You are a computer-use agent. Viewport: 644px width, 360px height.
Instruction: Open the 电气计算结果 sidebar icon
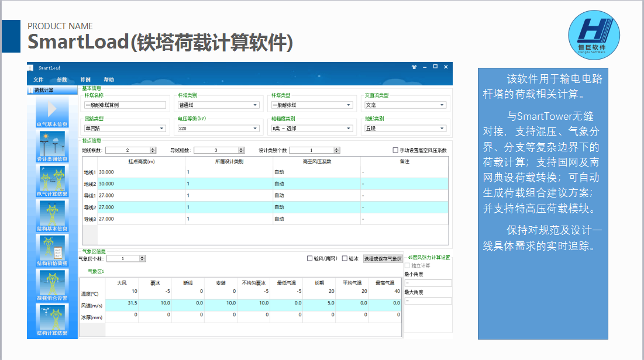(52, 181)
